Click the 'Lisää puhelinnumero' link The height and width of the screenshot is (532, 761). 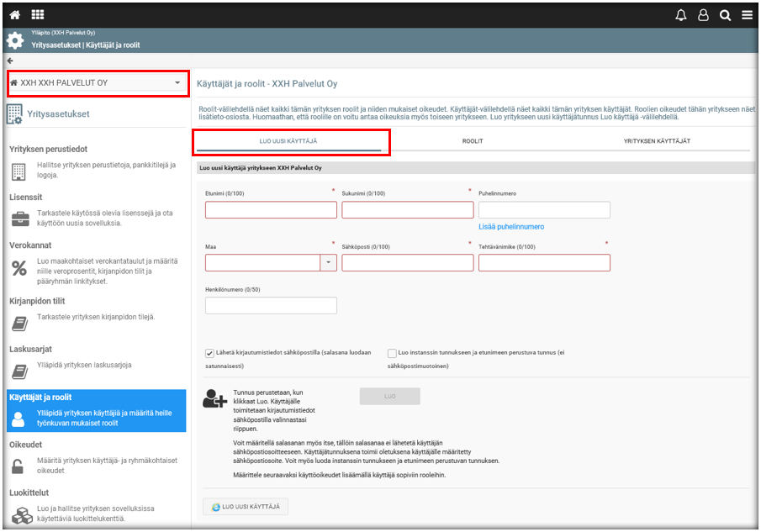tap(511, 227)
